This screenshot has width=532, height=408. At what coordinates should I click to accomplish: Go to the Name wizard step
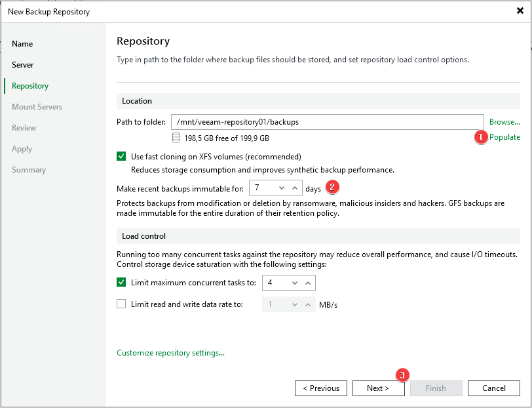click(x=22, y=44)
